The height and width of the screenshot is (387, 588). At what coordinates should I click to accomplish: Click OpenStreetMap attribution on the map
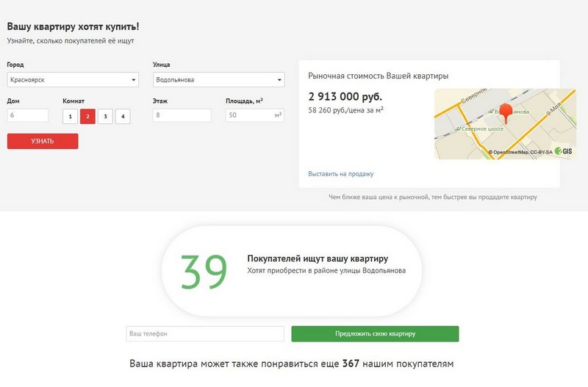pos(520,152)
